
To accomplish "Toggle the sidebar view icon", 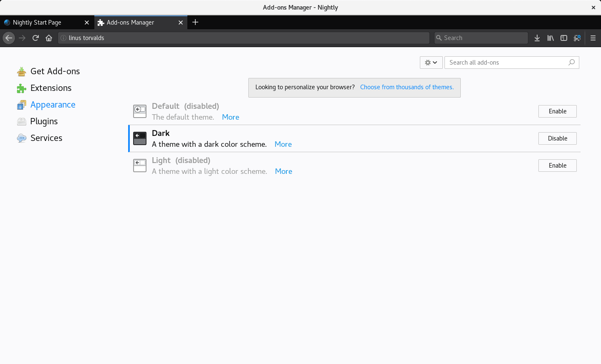I will (x=564, y=38).
